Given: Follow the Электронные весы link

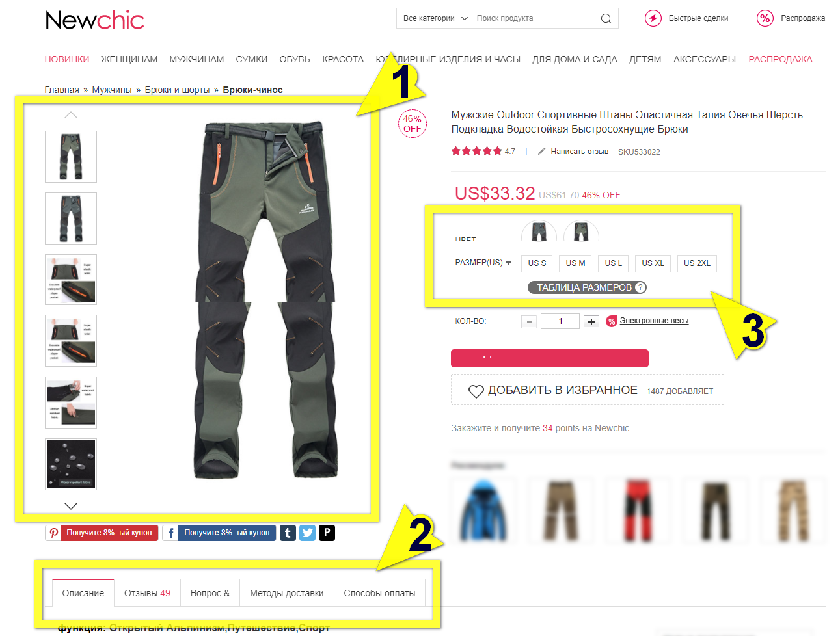Looking at the screenshot, I should 654,321.
